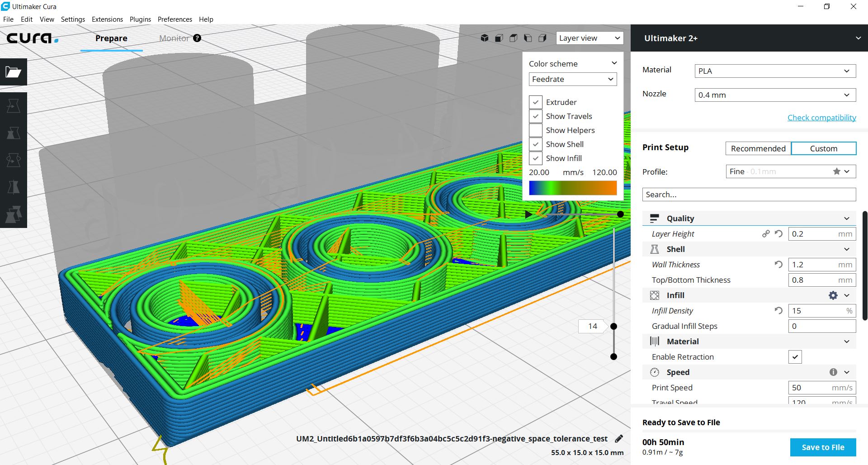The height and width of the screenshot is (465, 868).
Task: Toggle the Extruder checkbox
Action: [x=536, y=102]
